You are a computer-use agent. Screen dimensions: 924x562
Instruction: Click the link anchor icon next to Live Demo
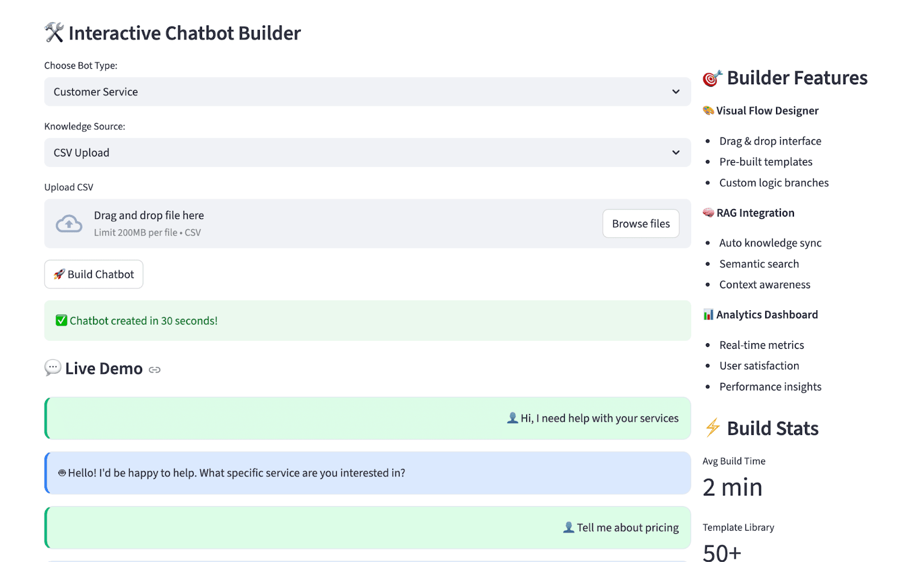click(154, 369)
